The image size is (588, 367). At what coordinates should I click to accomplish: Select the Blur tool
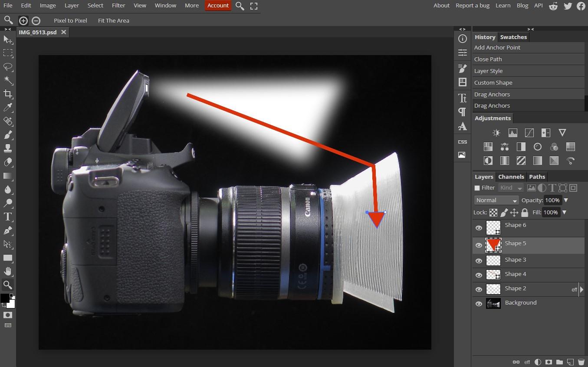8,189
